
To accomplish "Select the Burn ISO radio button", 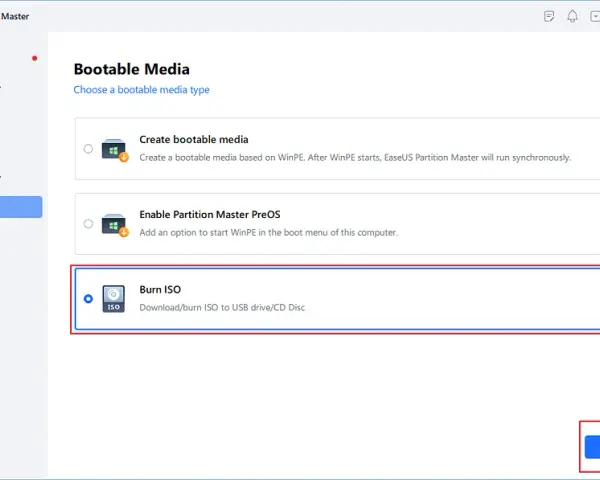I will click(88, 299).
